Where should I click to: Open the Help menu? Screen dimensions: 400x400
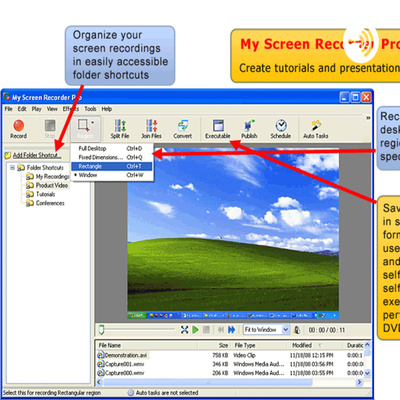click(x=107, y=109)
